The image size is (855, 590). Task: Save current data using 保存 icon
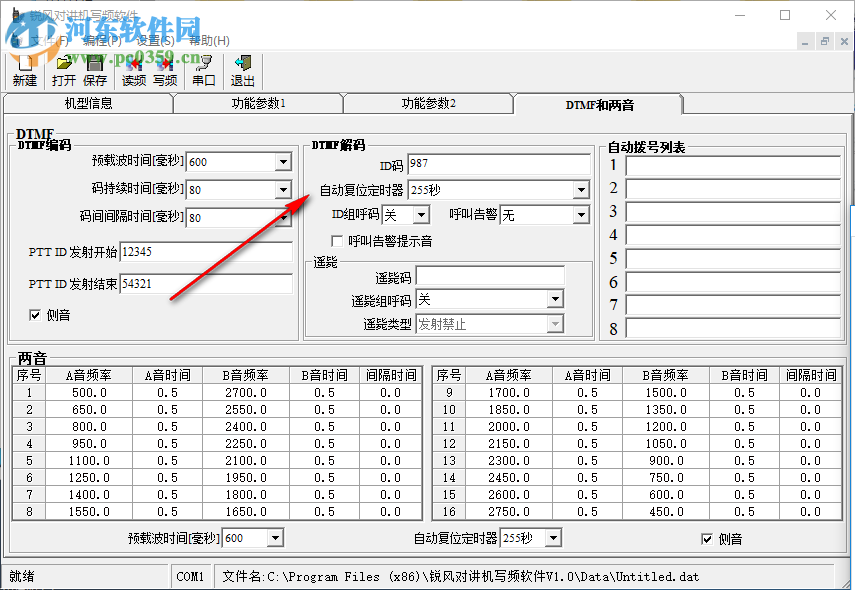(95, 70)
